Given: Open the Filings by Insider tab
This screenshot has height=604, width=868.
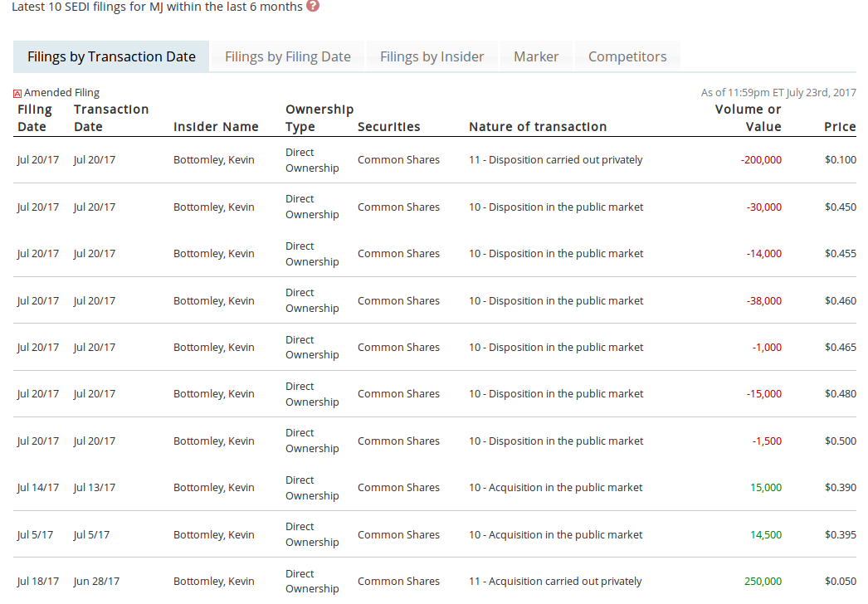Looking at the screenshot, I should 432,57.
